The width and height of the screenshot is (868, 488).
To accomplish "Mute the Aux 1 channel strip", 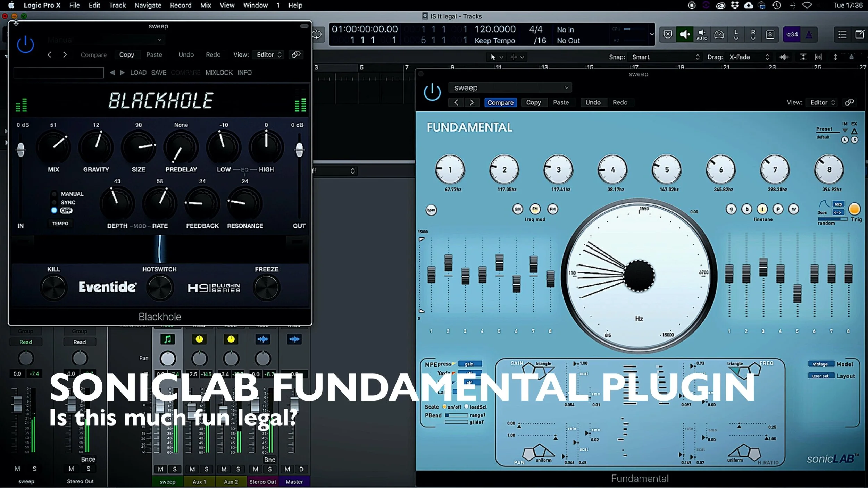I will click(192, 469).
